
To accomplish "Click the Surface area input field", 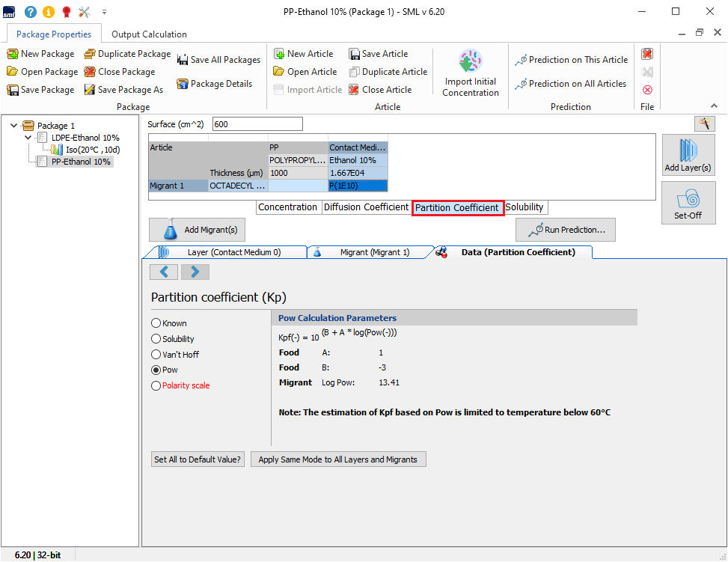I will pyautogui.click(x=257, y=123).
